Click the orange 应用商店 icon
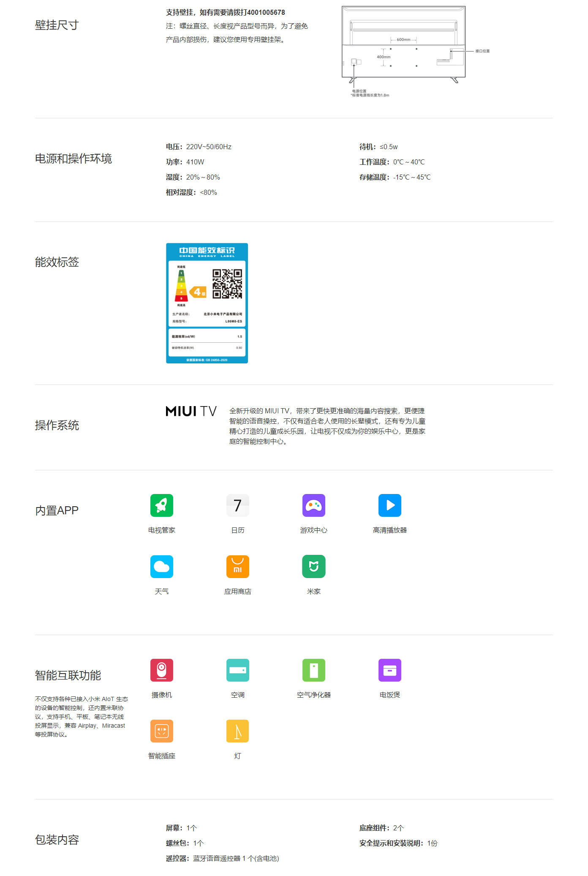 pos(237,566)
